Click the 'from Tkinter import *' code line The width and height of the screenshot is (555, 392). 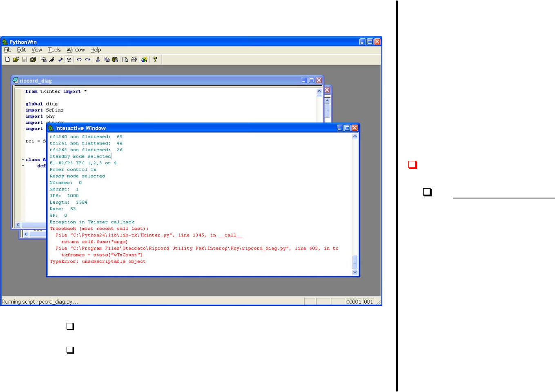(x=56, y=91)
